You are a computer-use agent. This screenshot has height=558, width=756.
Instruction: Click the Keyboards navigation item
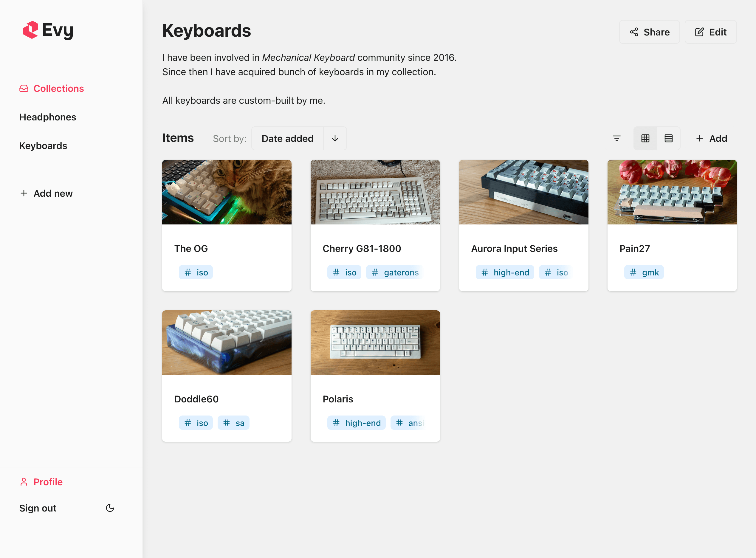pyautogui.click(x=44, y=145)
